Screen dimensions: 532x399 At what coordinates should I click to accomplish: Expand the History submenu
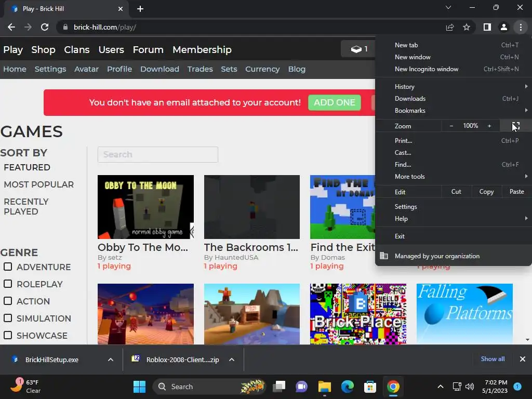pyautogui.click(x=453, y=87)
